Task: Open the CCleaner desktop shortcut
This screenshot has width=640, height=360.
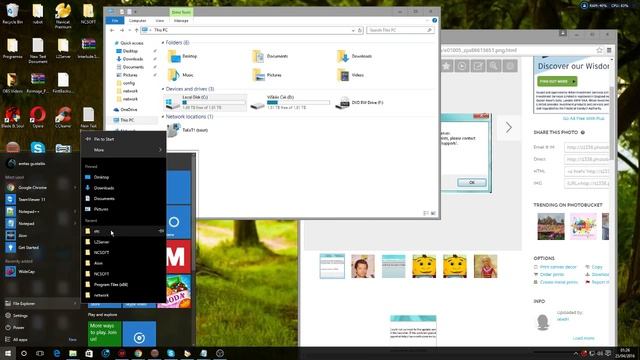Action: 63,118
